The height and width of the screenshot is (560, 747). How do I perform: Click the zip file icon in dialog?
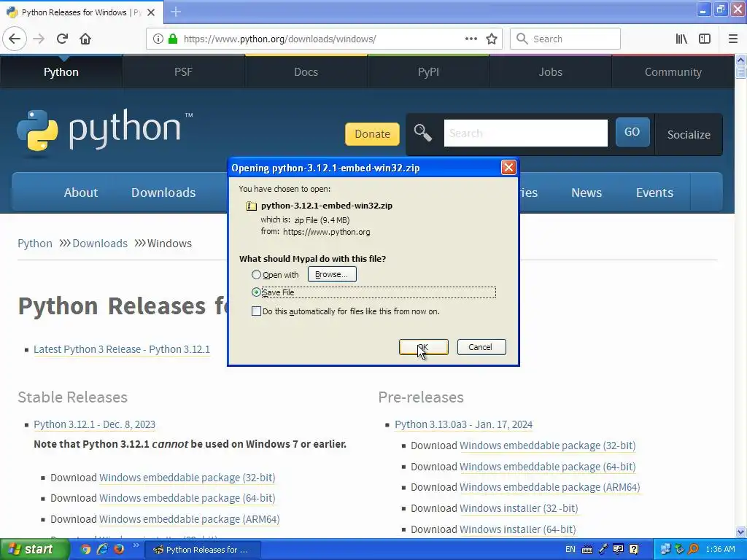point(251,206)
